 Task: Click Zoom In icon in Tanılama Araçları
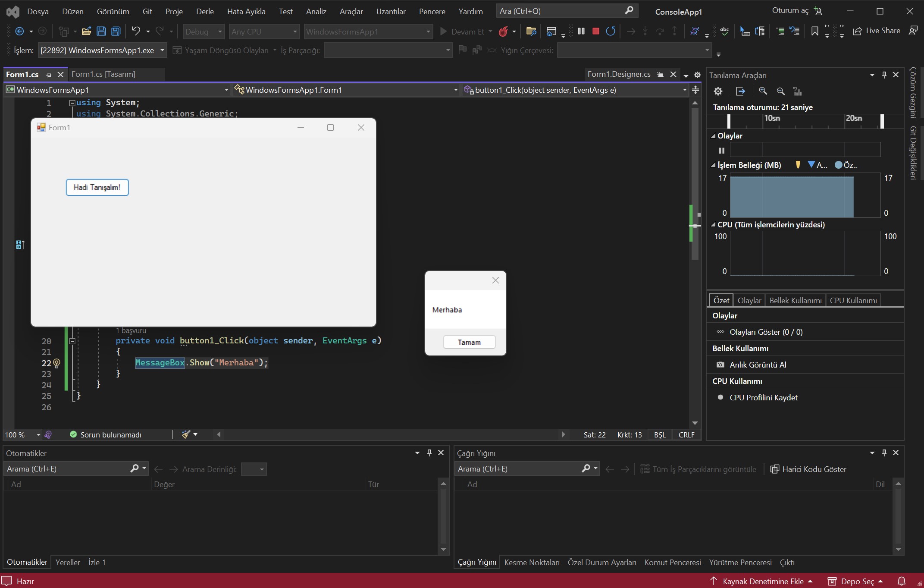763,91
